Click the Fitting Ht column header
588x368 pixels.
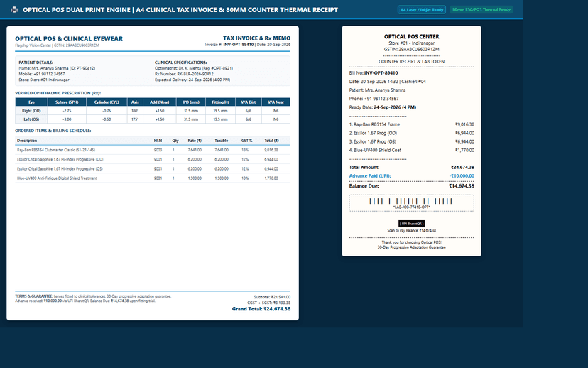tap(220, 102)
